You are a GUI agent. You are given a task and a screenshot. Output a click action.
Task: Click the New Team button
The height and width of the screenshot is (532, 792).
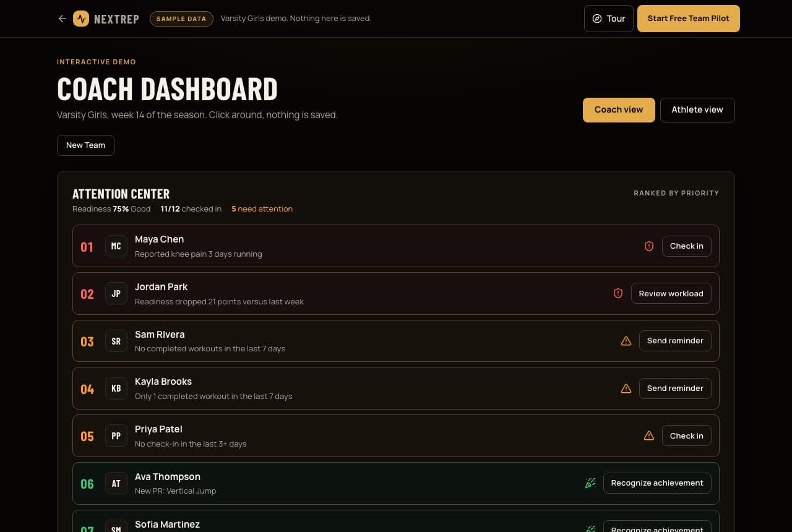85,145
